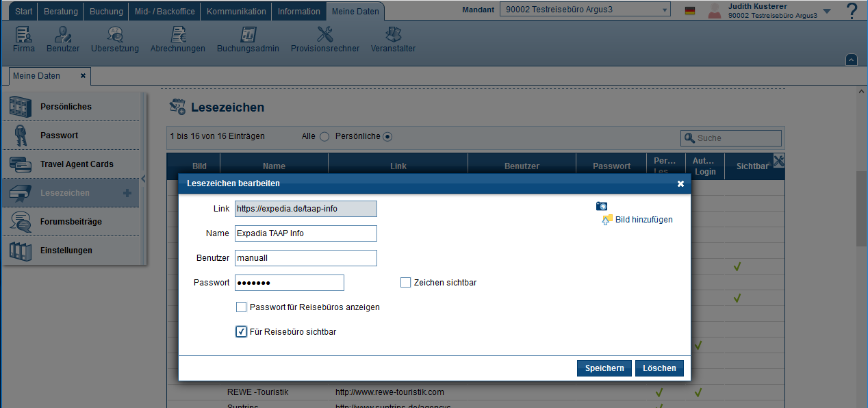Screen dimensions: 868x408
Task: Open the Abrechnungen toolbar icon
Action: (178, 39)
